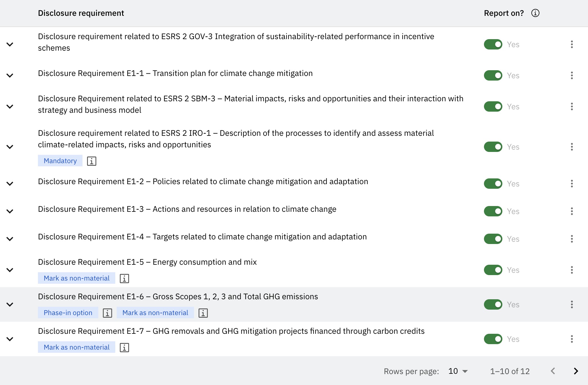
Task: Switch off the GOV-3 incentive schemes toggle
Action: point(493,44)
